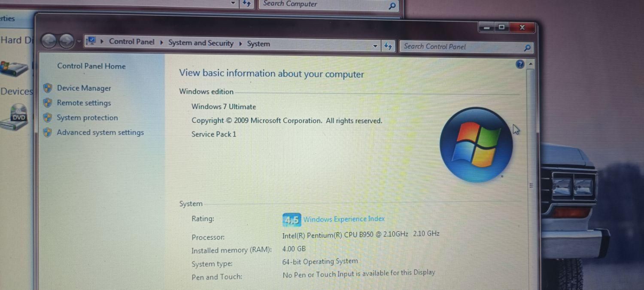Image resolution: width=644 pixels, height=290 pixels.
Task: Maximize the System window
Action: [501, 27]
